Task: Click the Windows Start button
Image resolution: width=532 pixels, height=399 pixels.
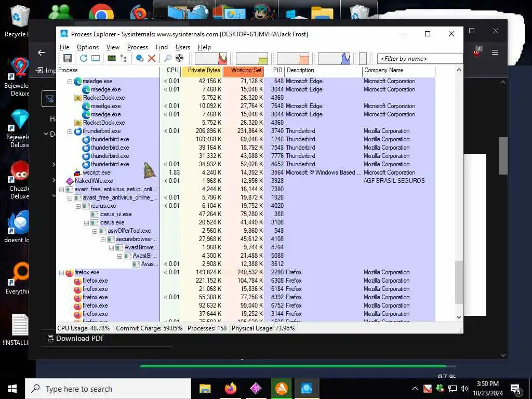Action: point(12,389)
